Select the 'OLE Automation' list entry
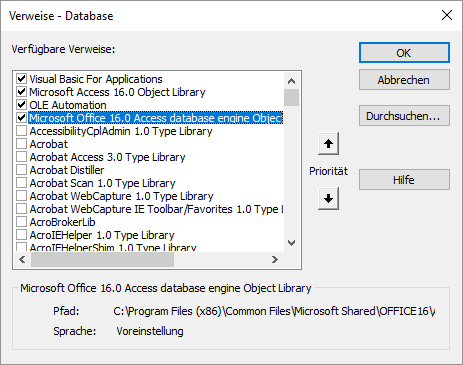 click(68, 105)
